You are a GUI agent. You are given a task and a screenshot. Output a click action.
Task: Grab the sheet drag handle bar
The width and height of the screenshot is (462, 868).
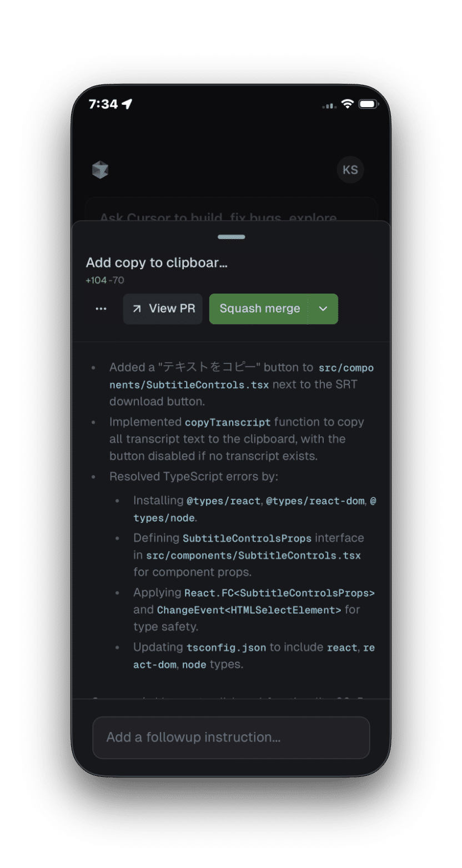pos(232,237)
